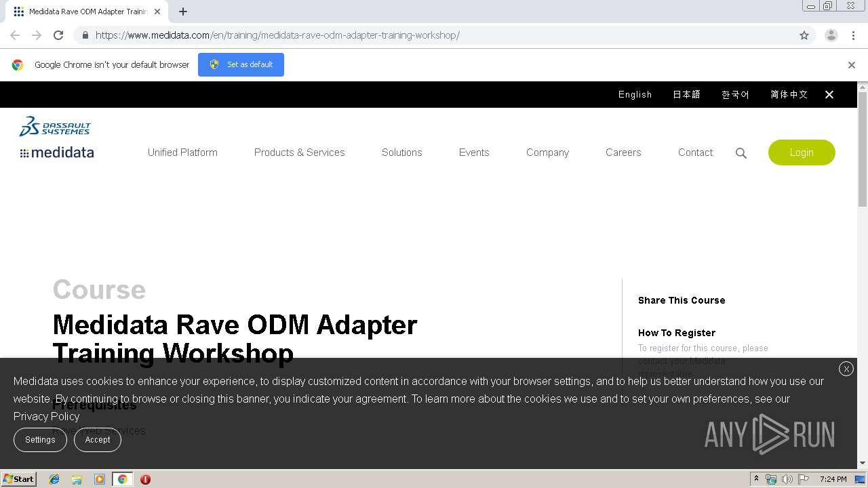Click the 'Course' heading text
The image size is (868, 488).
(99, 289)
